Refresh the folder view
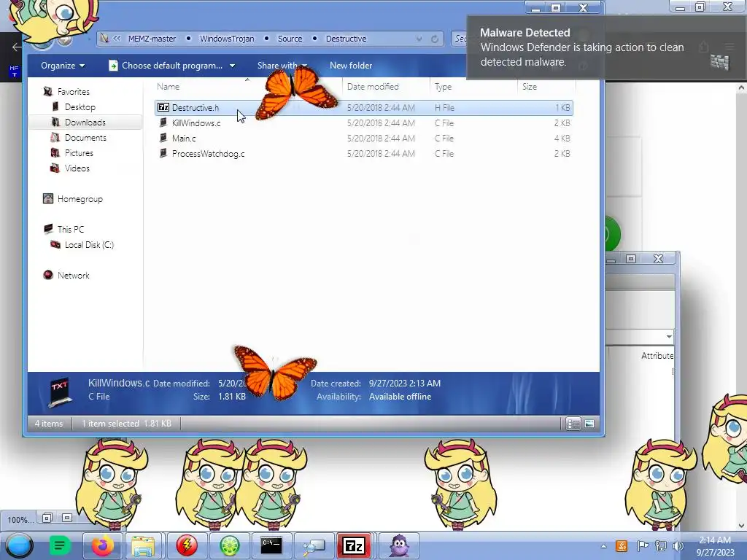The width and height of the screenshot is (747, 560). 435,39
